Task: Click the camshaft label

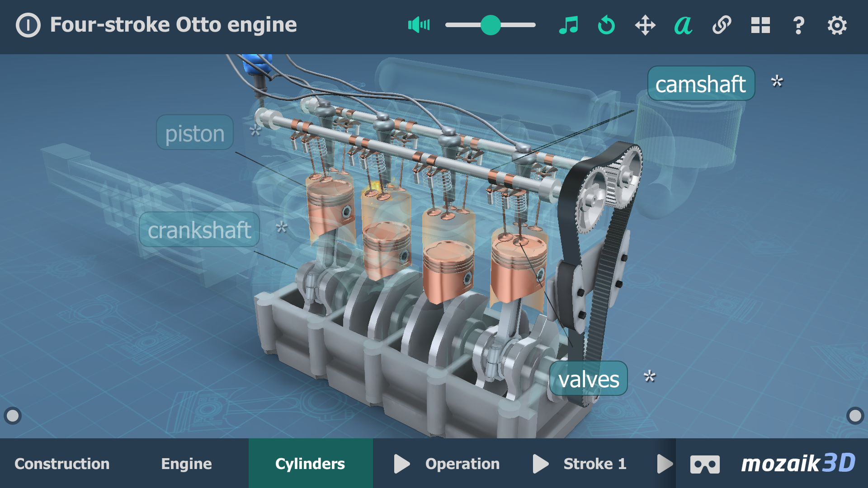Action: 701,84
